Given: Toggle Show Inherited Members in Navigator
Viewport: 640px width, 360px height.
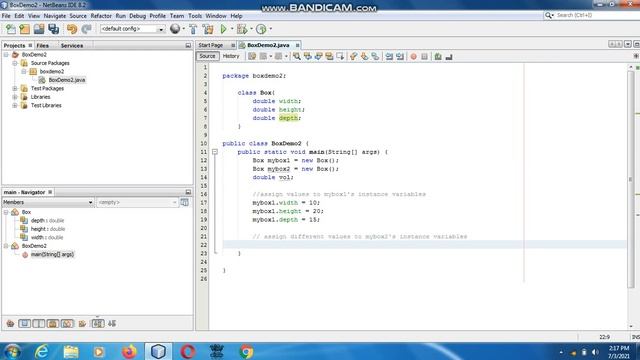Looking at the screenshot, I should click(x=10, y=324).
